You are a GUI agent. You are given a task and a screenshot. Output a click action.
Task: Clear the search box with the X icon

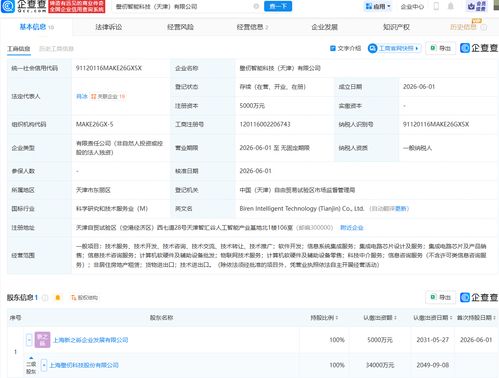click(256, 6)
